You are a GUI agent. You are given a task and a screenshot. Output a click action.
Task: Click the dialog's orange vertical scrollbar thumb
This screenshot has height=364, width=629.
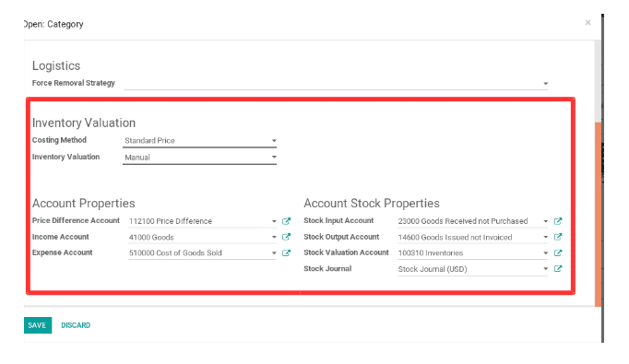click(x=598, y=215)
